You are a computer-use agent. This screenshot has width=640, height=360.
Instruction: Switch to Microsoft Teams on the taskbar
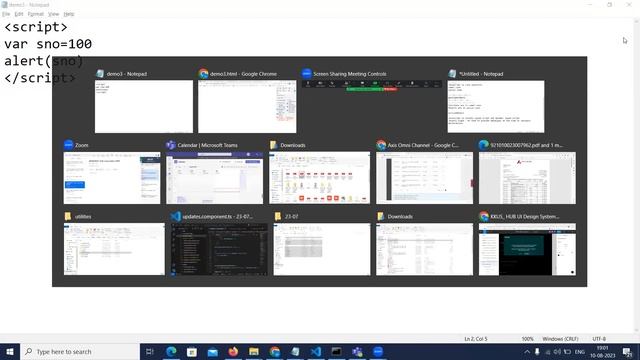[x=357, y=351]
